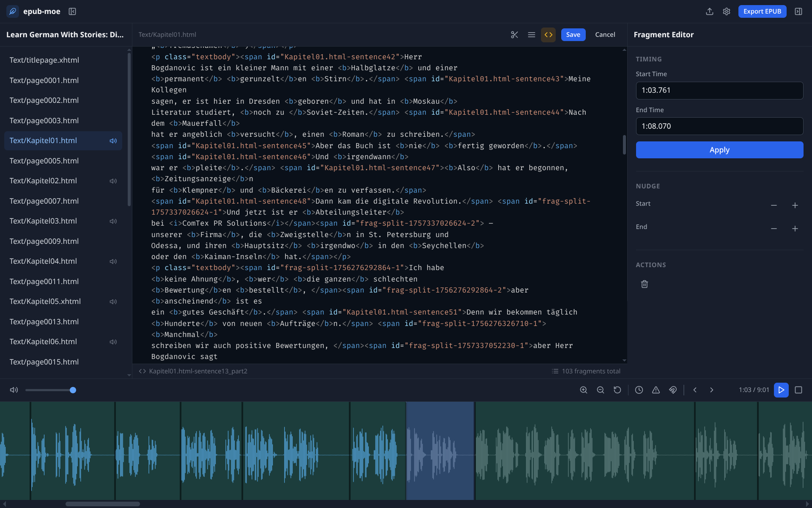Click the upload/share icon in top bar
This screenshot has height=508, width=812.
pyautogui.click(x=710, y=11)
